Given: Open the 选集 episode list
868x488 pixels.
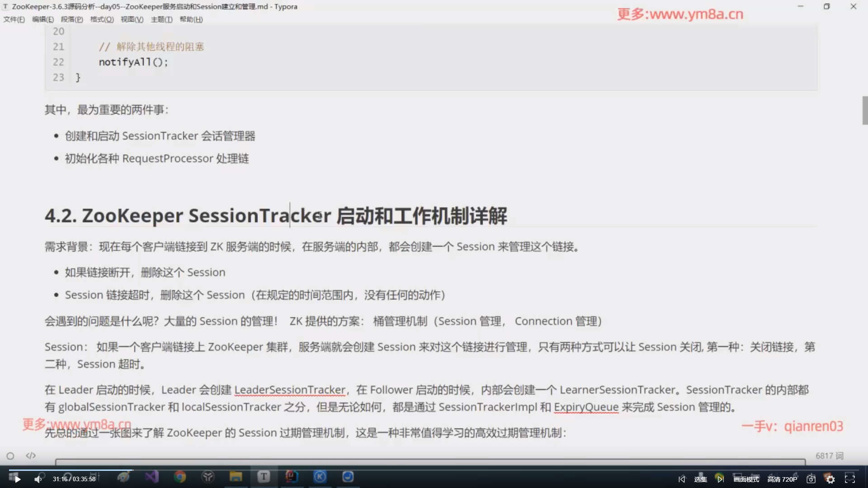Looking at the screenshot, I should point(700,479).
